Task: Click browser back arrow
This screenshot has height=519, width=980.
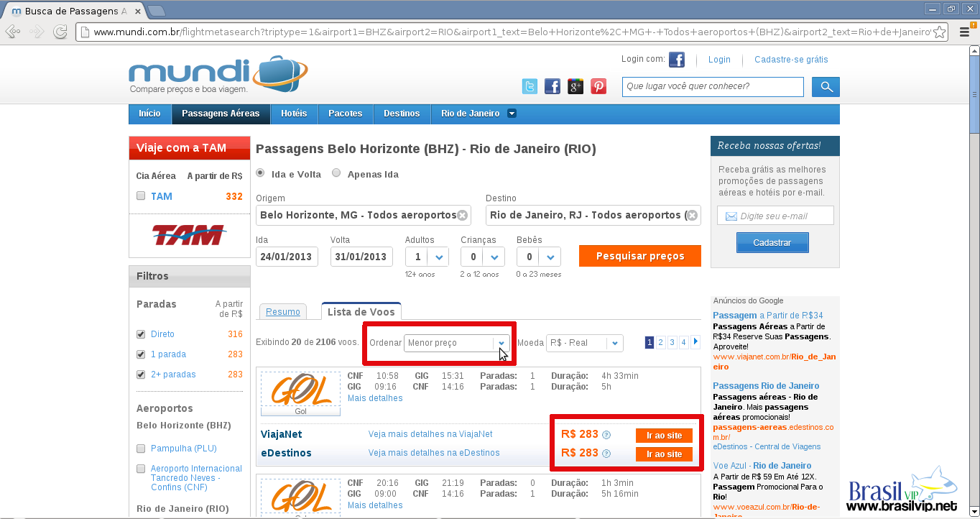Action: tap(13, 32)
